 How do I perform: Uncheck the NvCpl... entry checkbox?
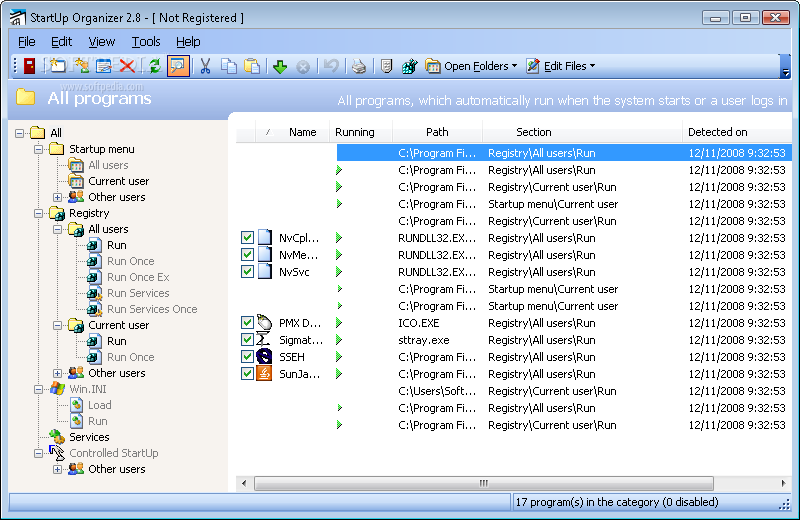[x=247, y=238]
